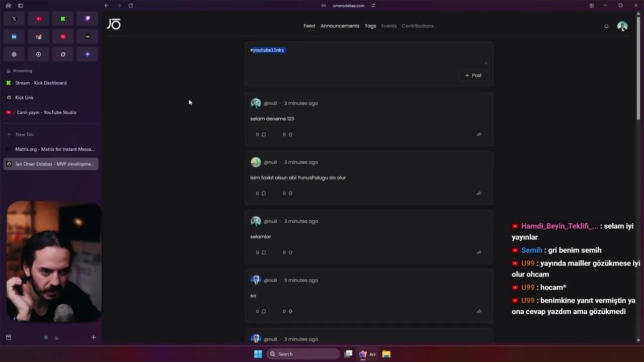Image resolution: width=644 pixels, height=362 pixels.
Task: Reload the current page
Action: (x=131, y=6)
